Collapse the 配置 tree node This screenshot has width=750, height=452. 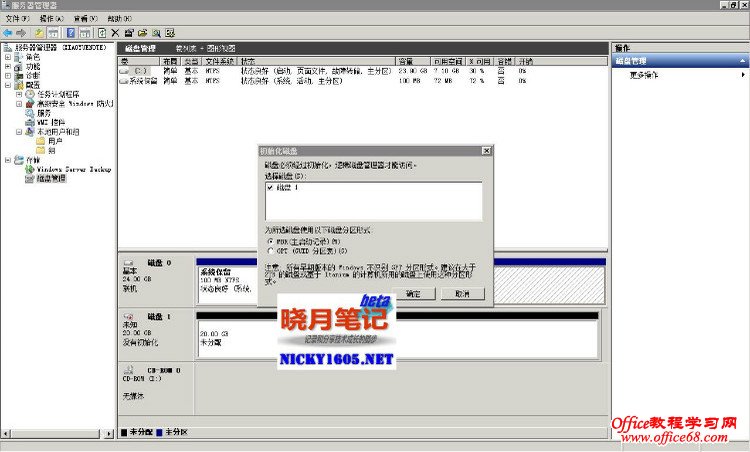(8, 85)
